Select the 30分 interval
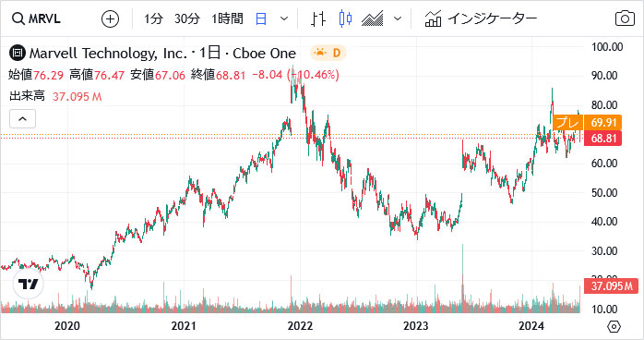644x340 pixels. click(187, 18)
